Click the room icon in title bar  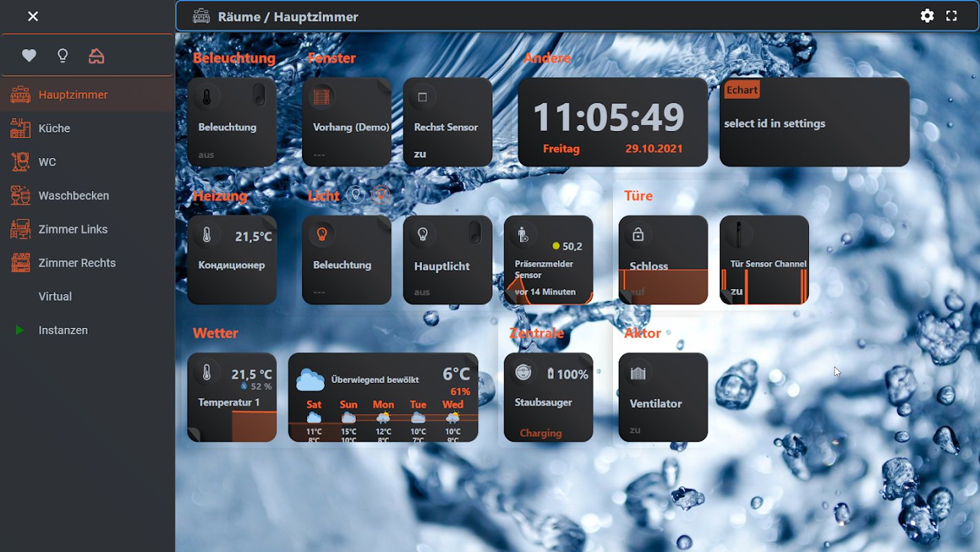coord(201,17)
